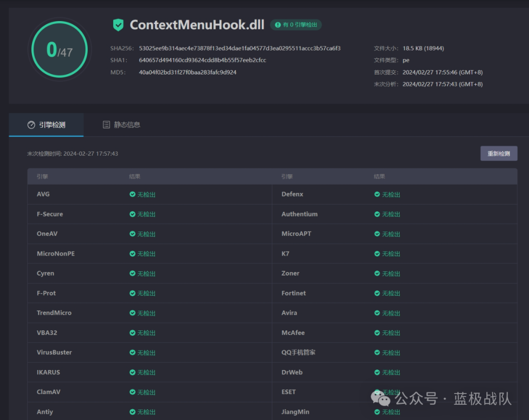Click the document icon in 静态信息 tab

pyautogui.click(x=106, y=125)
